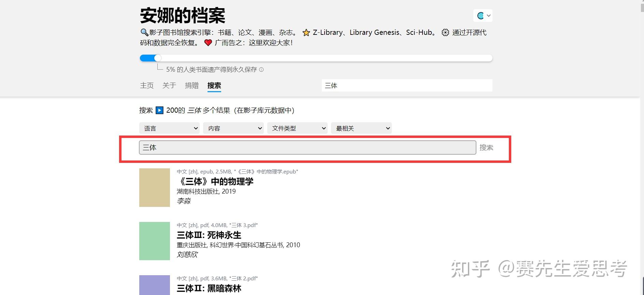
Task: Open the 《三体》中的物理学 book result
Action: pos(215,181)
